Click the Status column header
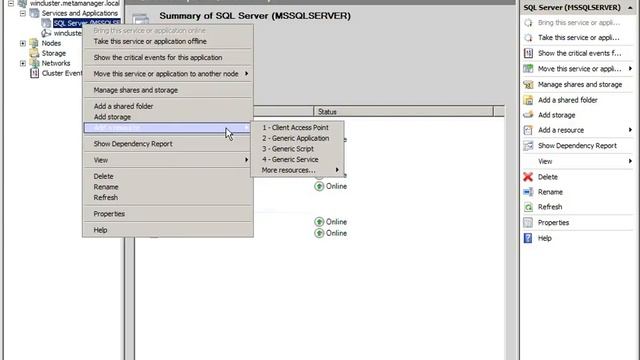 coord(403,111)
